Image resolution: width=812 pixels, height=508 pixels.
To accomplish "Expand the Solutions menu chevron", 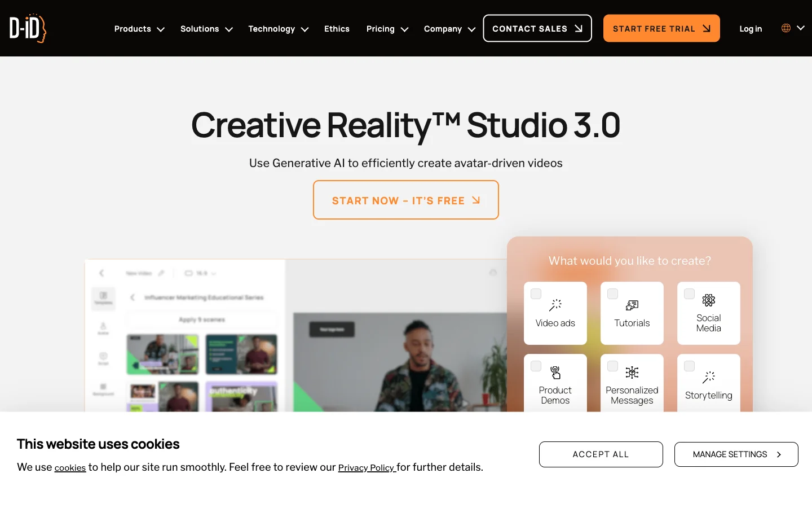I will point(229,29).
